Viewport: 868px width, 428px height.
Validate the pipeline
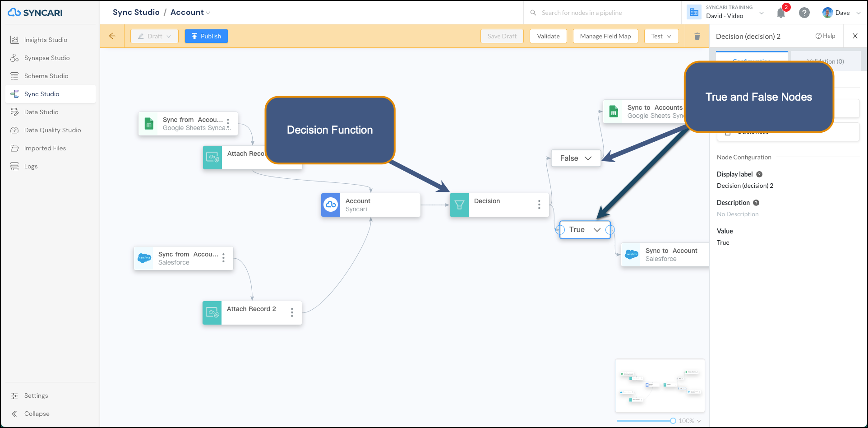click(x=548, y=36)
